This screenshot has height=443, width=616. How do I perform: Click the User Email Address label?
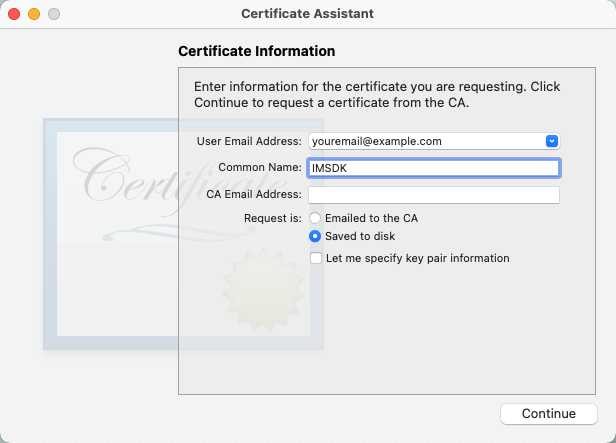(x=249, y=141)
